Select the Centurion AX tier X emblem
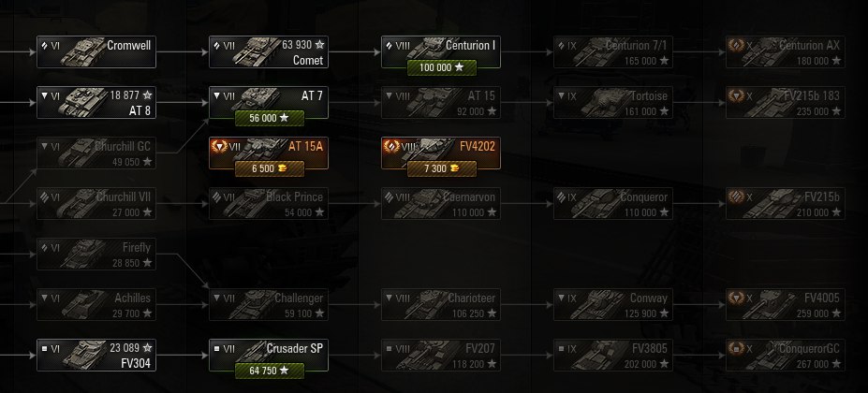The height and width of the screenshot is (393, 868). click(x=736, y=46)
